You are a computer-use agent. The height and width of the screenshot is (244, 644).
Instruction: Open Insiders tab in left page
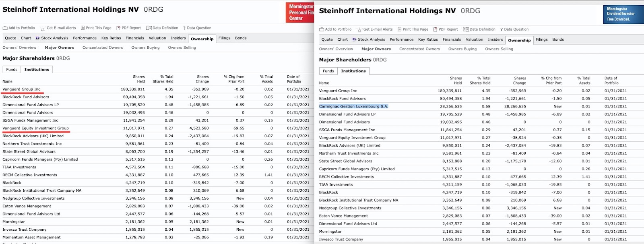point(178,38)
